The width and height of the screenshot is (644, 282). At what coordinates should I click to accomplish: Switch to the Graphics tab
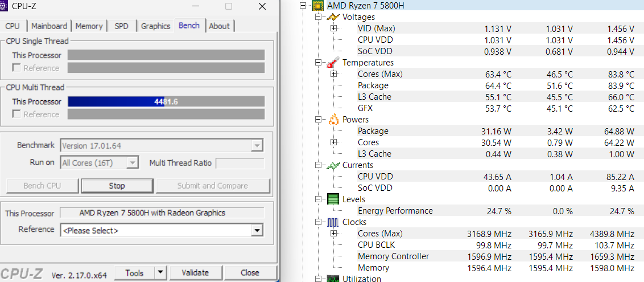155,26
